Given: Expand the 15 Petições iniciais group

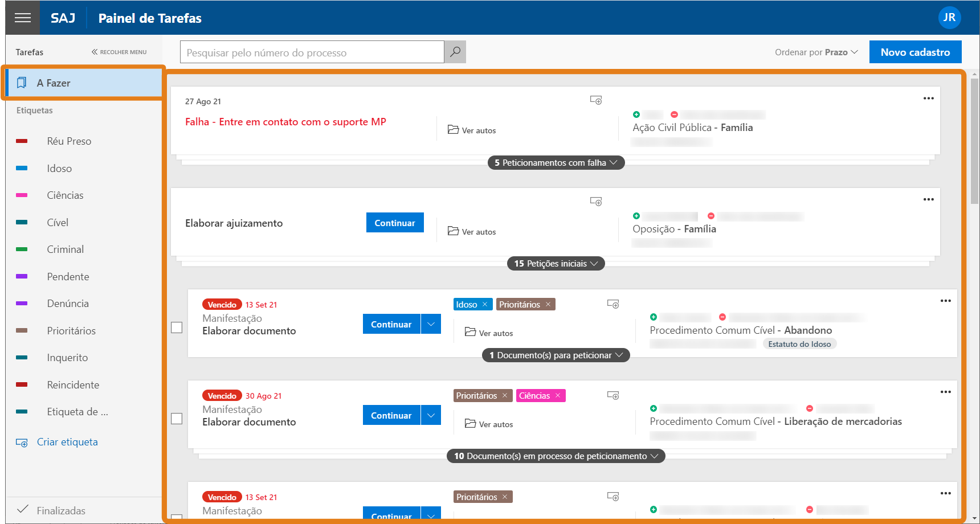Looking at the screenshot, I should tap(556, 264).
